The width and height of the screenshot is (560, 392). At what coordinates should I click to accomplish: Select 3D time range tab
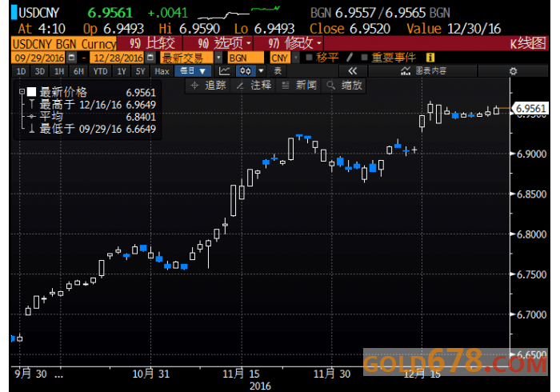coord(40,71)
